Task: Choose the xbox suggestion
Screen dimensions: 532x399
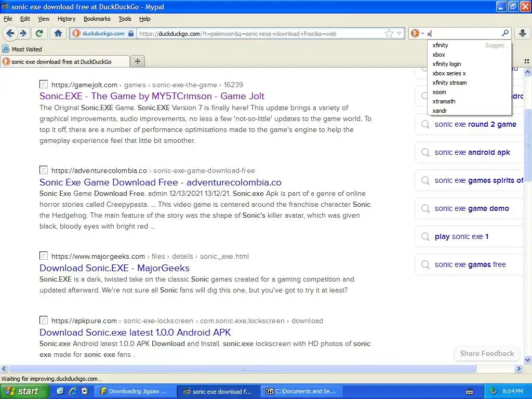Action: click(x=470, y=55)
